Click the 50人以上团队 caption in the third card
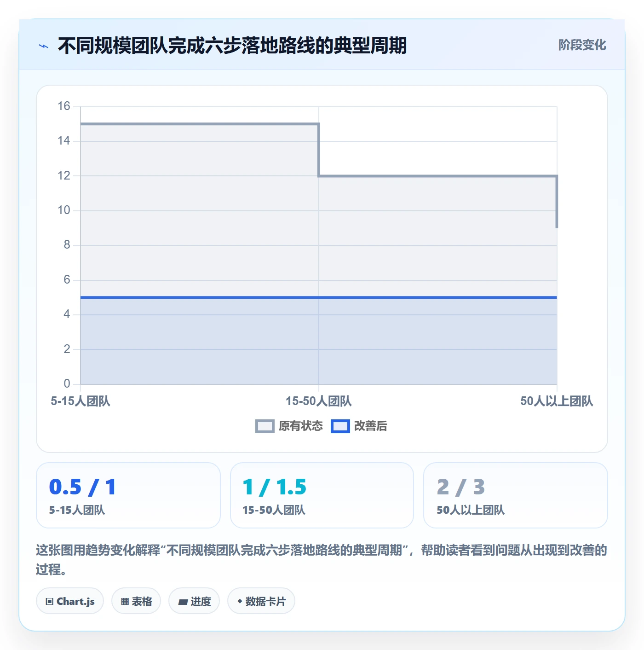Image resolution: width=644 pixels, height=650 pixels. tap(471, 510)
